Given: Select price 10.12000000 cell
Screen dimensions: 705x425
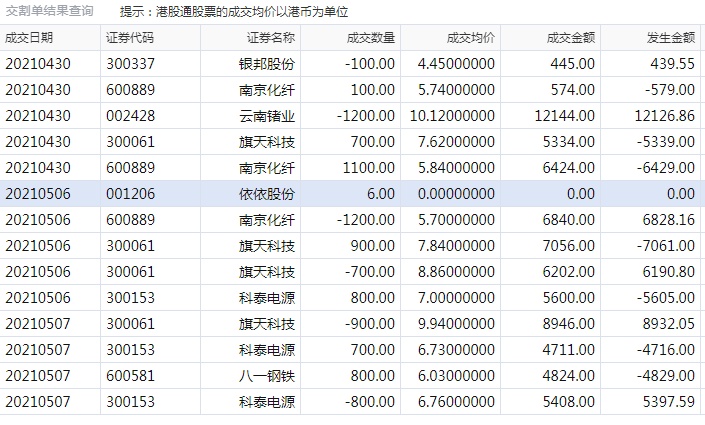Looking at the screenshot, I should 452,116.
